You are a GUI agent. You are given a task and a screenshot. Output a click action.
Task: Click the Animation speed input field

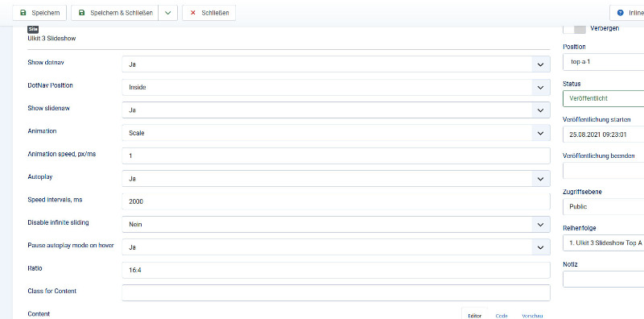click(x=336, y=155)
